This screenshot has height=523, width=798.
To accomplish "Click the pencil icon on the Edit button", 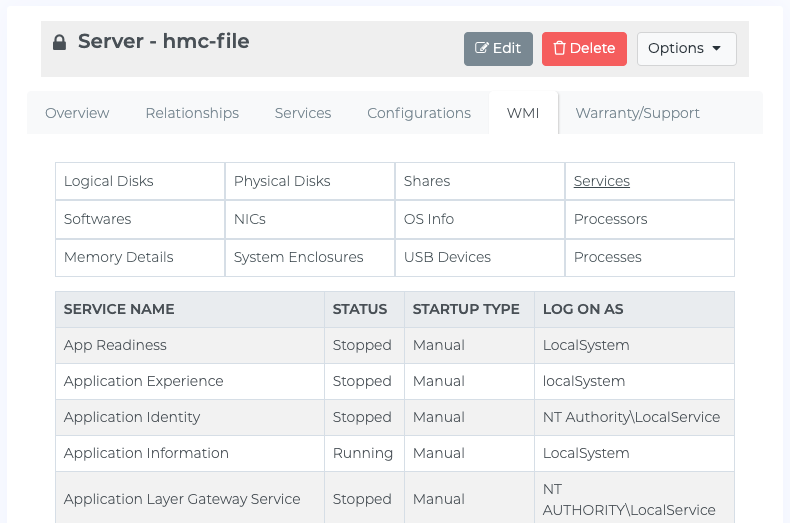I will [x=481, y=48].
